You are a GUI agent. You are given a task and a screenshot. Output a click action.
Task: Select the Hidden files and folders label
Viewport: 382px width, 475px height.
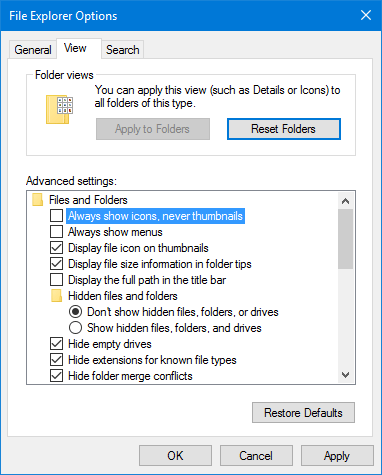coord(123,296)
